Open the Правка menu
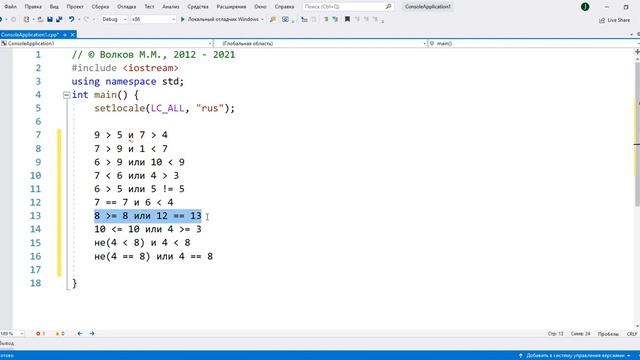The image size is (640, 360). click(x=33, y=7)
